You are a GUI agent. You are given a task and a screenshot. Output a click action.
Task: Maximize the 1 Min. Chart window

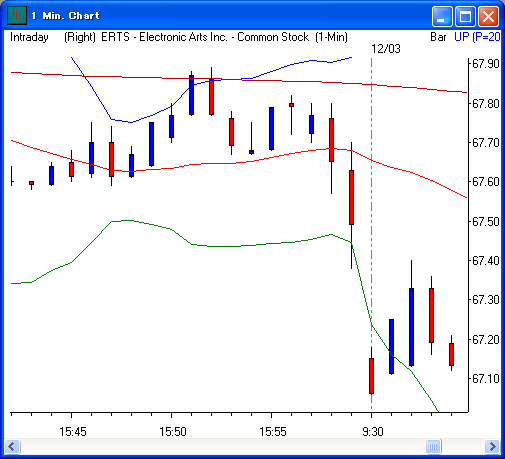465,16
